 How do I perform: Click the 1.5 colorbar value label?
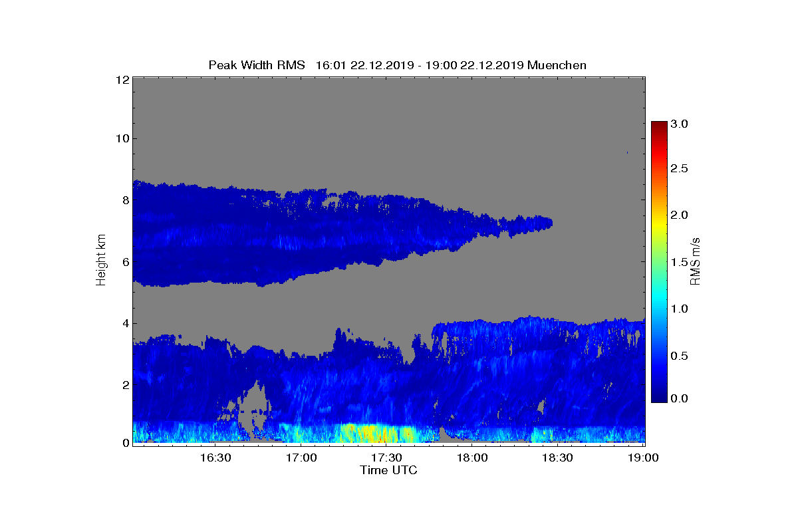pyautogui.click(x=679, y=263)
